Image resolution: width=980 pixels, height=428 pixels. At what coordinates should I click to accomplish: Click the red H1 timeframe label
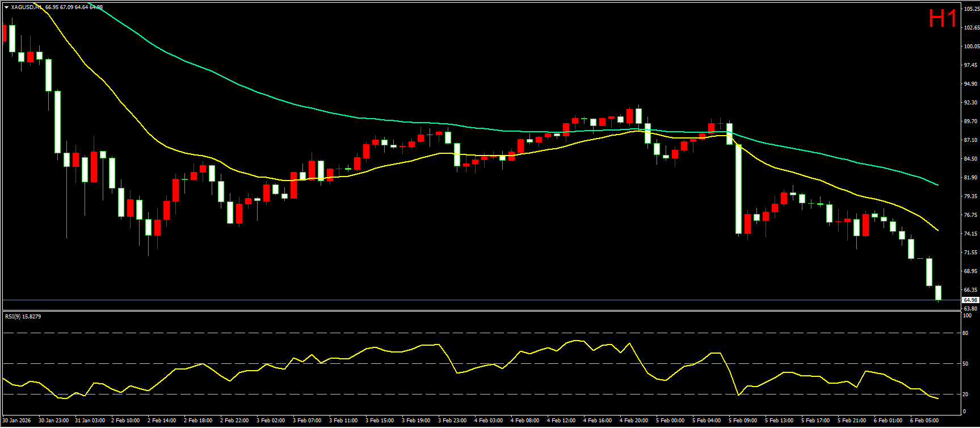click(x=942, y=19)
